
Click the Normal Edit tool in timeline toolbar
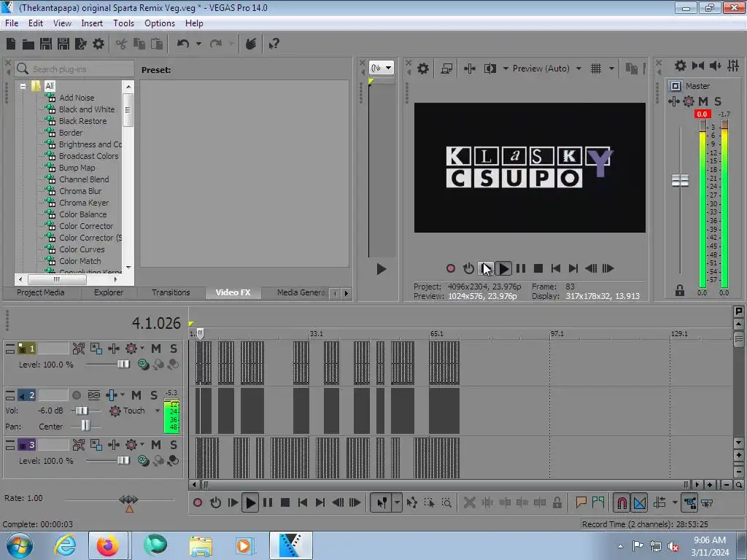382,502
